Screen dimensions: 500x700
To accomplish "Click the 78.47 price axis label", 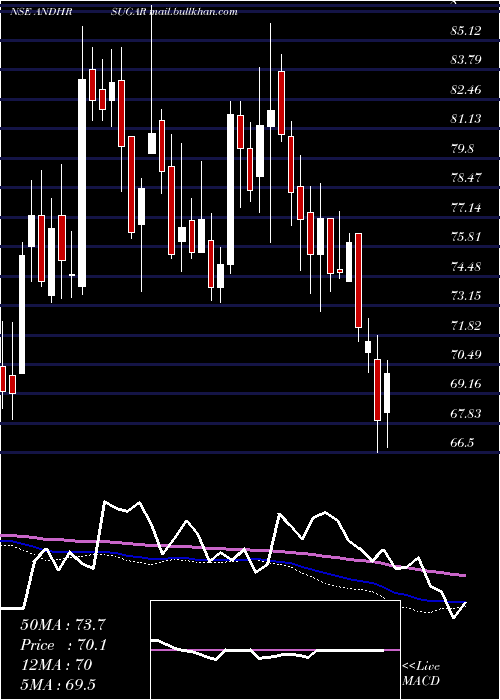I will [467, 178].
